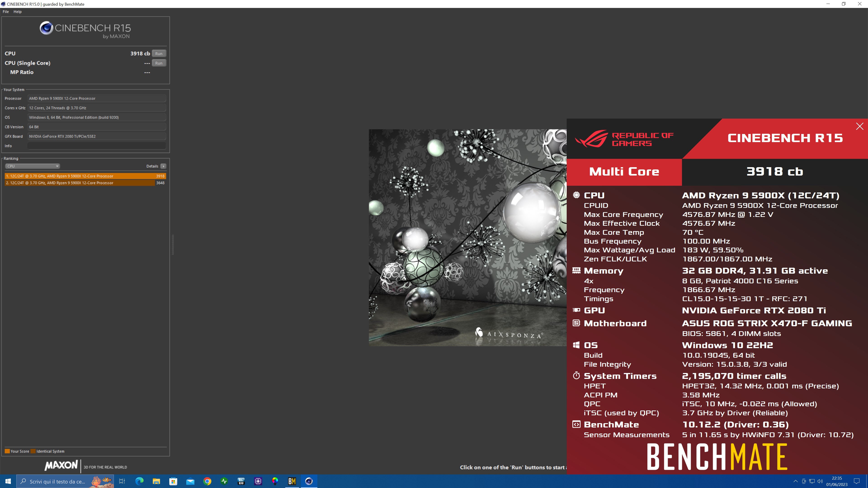Open the CPU ranking dropdown

pyautogui.click(x=32, y=166)
